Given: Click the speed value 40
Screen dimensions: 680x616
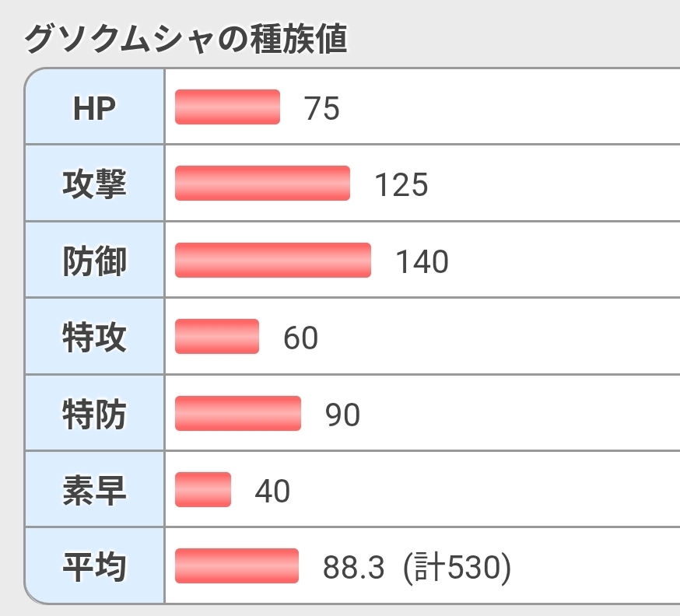Looking at the screenshot, I should [x=272, y=491].
